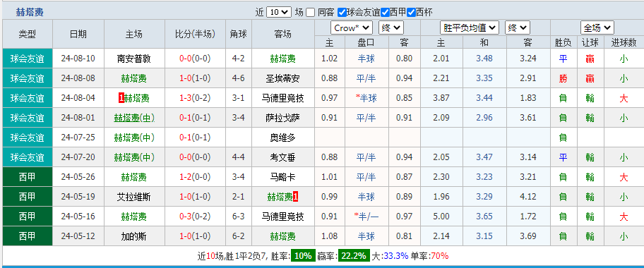Click the 22.2% handicap win rate box

(354, 256)
